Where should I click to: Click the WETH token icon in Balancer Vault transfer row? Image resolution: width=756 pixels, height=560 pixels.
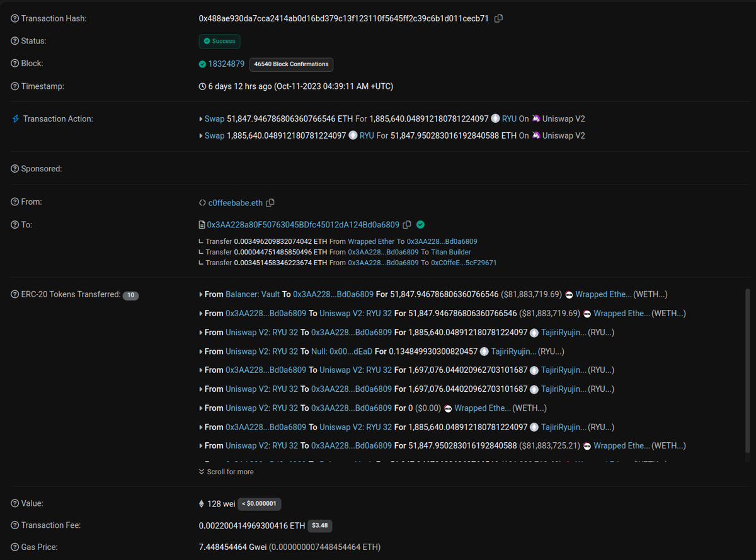[569, 295]
